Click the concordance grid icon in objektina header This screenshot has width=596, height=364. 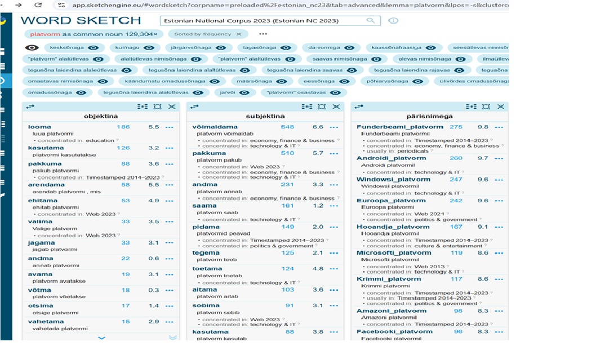[x=143, y=106]
